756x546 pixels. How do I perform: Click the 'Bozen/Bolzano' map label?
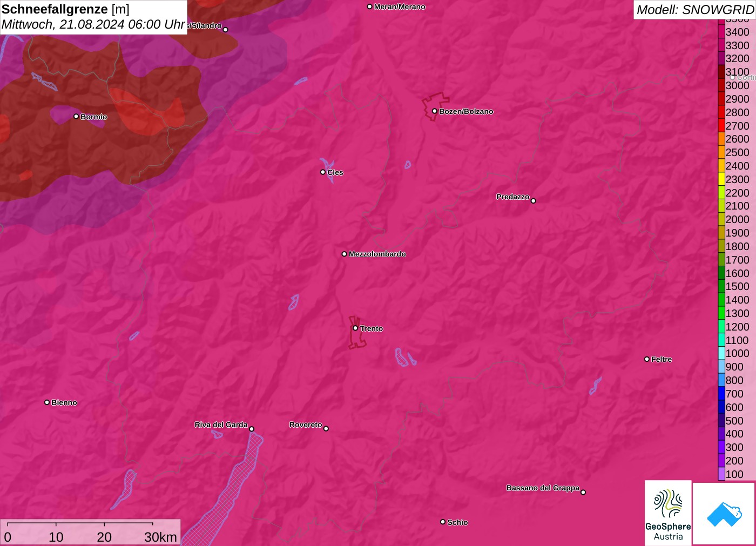466,111
